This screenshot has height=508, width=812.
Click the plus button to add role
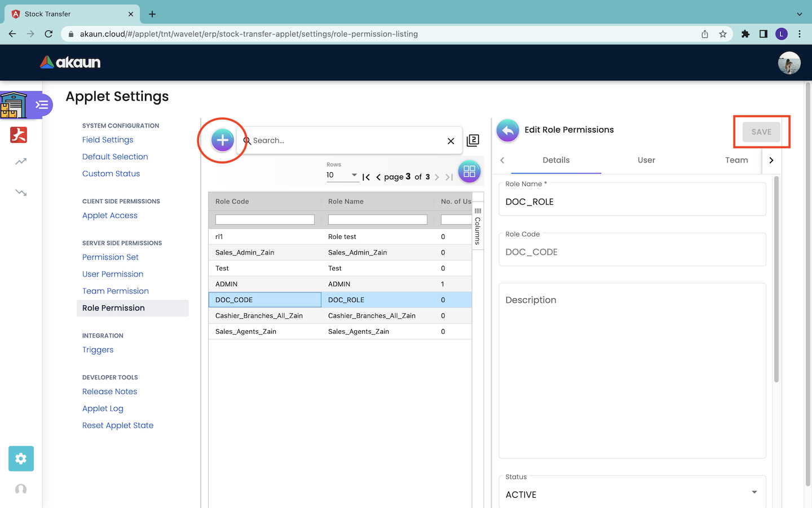222,140
